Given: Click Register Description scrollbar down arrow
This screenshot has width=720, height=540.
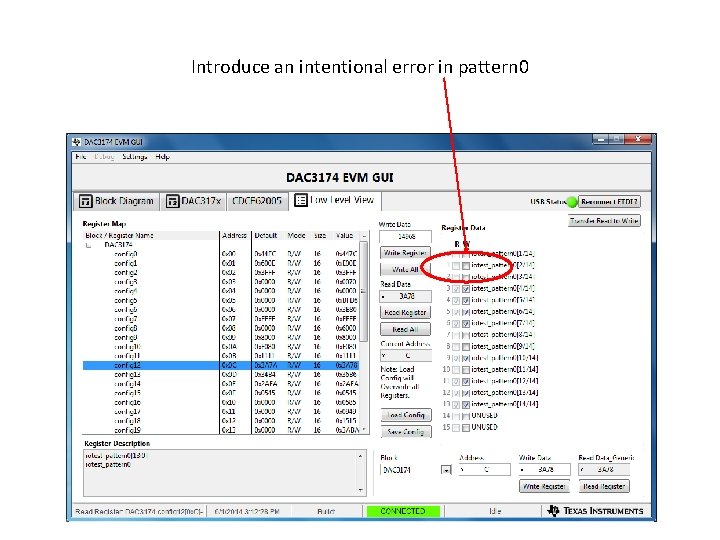Looking at the screenshot, I should tap(360, 490).
